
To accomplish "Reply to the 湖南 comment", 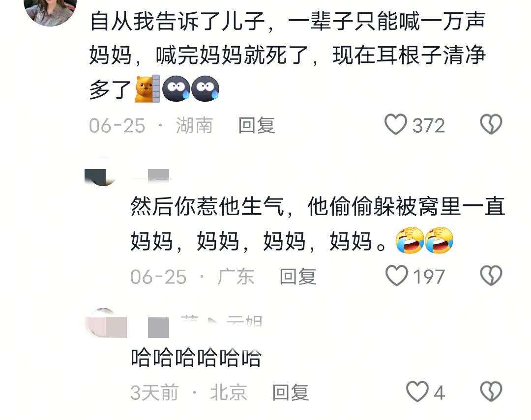I will click(256, 126).
